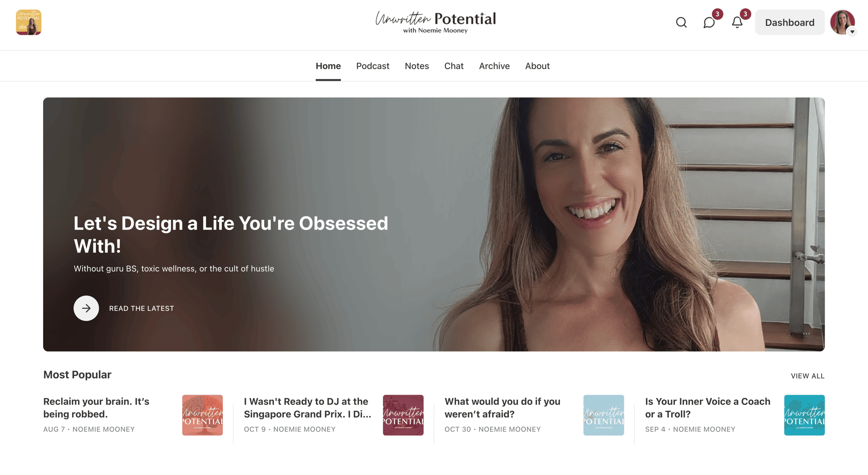Open the About tab
868x475 pixels.
click(537, 66)
